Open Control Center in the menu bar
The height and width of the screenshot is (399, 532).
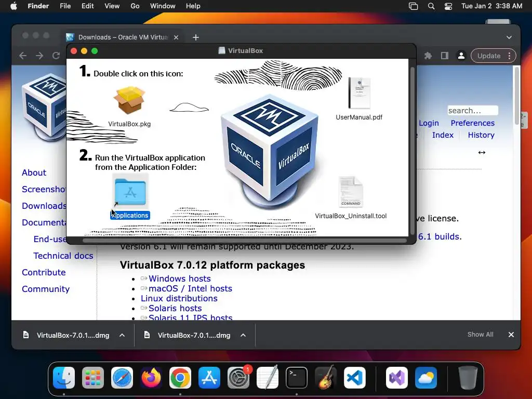pos(448,6)
